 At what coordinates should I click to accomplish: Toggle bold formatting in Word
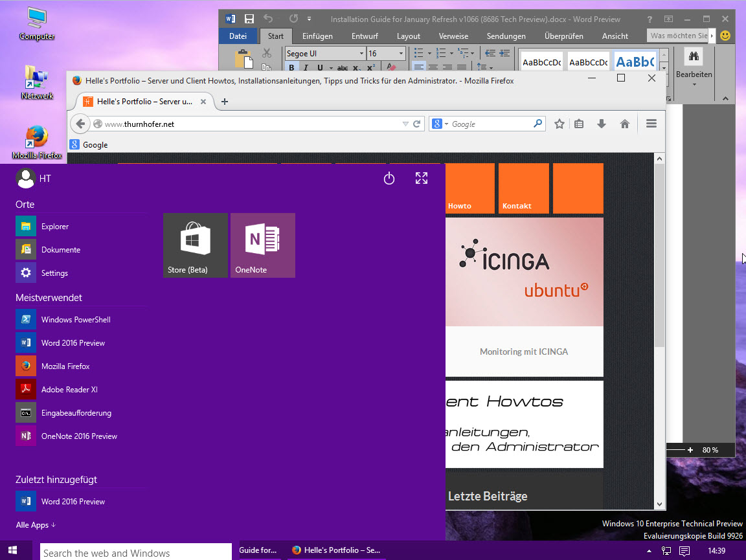(291, 67)
